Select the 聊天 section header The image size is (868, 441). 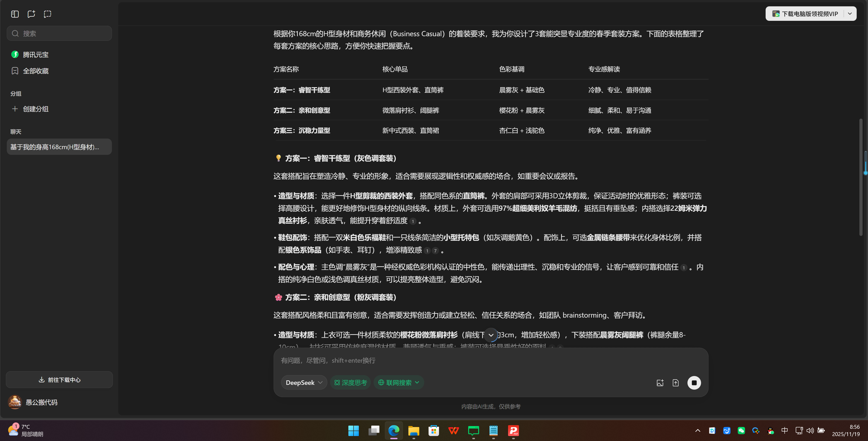(x=15, y=131)
